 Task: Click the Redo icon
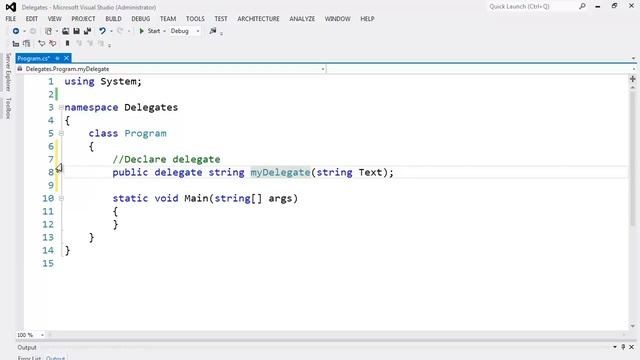pos(120,31)
